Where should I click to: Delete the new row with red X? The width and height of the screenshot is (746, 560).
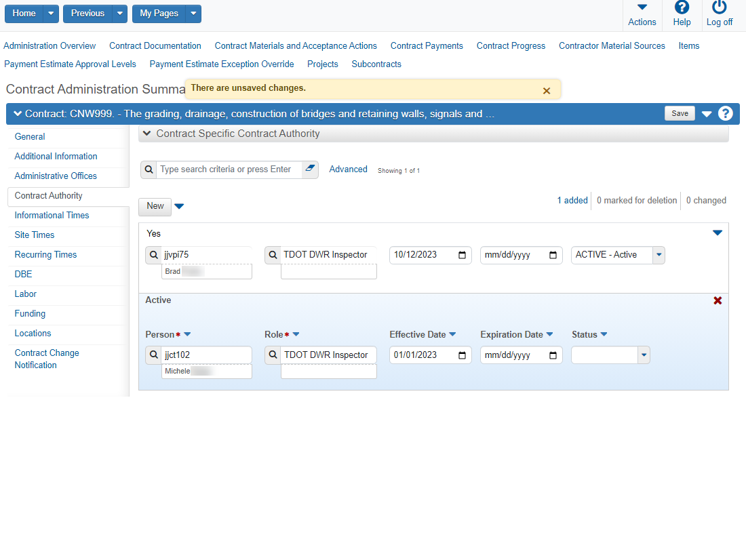[x=718, y=301]
